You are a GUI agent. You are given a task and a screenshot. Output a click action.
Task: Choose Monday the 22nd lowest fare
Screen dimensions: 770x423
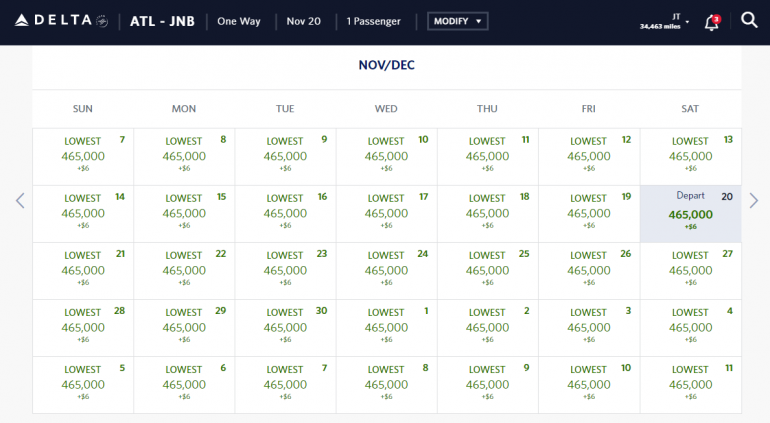184,270
